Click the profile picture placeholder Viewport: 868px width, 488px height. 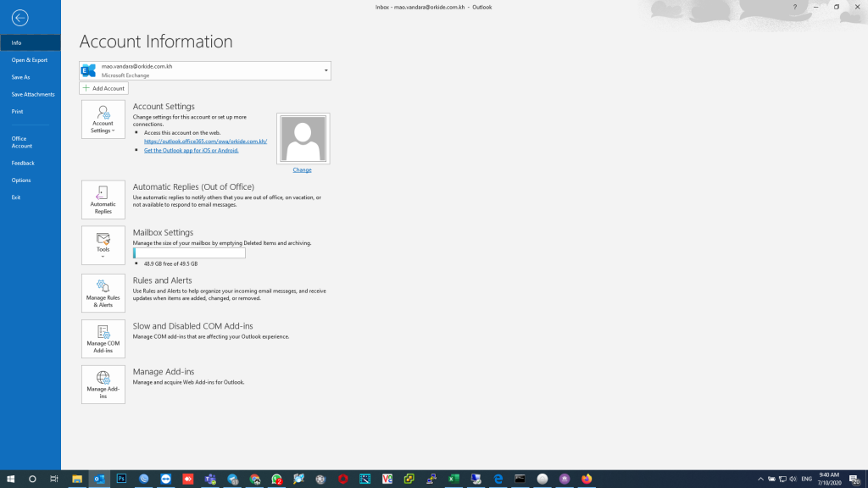(x=303, y=138)
